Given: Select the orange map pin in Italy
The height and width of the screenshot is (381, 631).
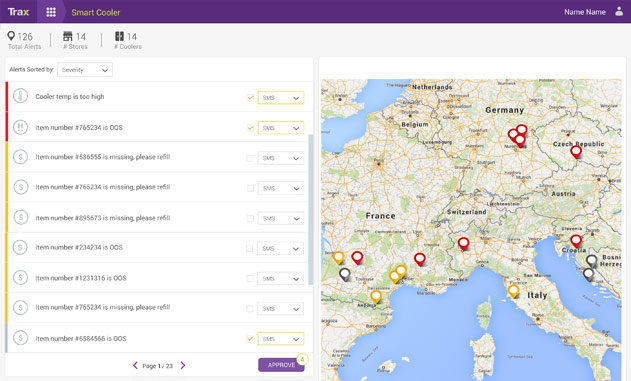Looking at the screenshot, I should (x=513, y=291).
